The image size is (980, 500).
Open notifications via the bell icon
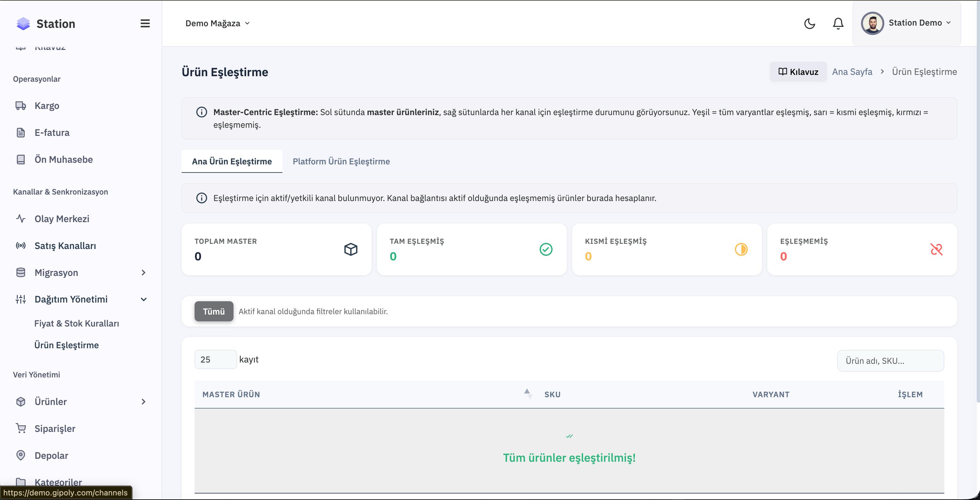coord(838,24)
